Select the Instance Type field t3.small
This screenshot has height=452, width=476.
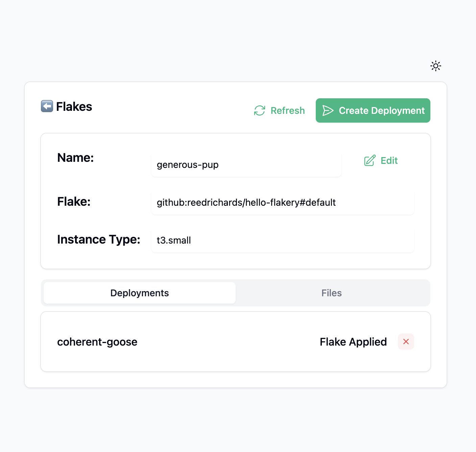click(282, 240)
